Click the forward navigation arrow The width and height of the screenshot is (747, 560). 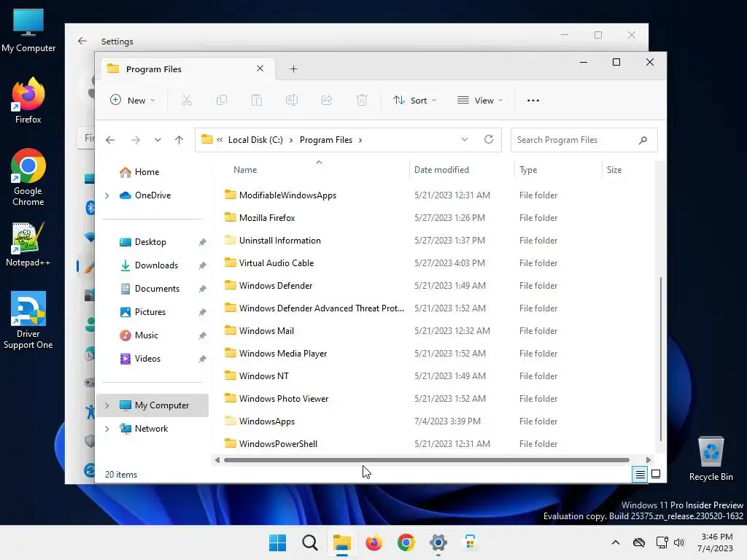click(136, 140)
